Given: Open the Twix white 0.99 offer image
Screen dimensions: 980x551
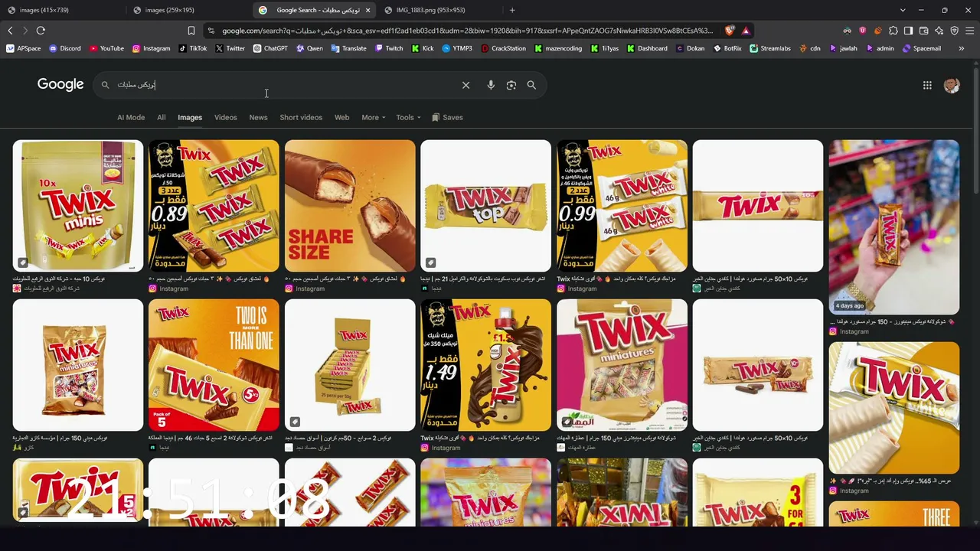Looking at the screenshot, I should pyautogui.click(x=622, y=206).
